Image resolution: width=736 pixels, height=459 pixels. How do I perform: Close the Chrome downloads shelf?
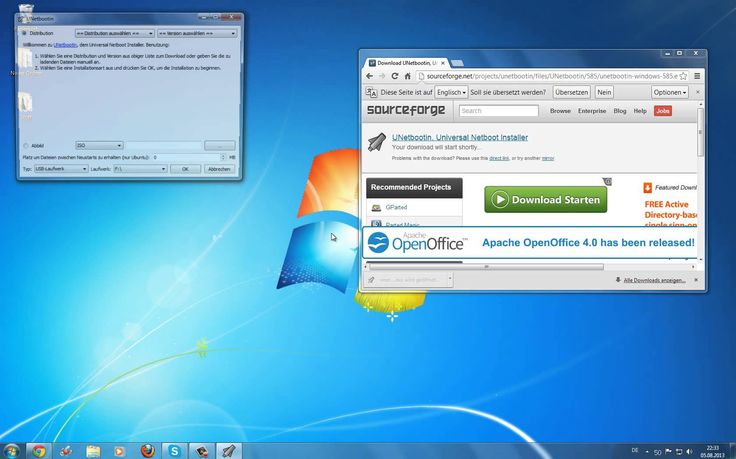696,280
